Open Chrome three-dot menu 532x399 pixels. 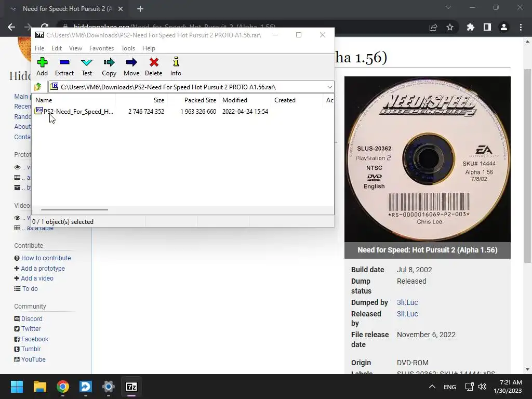point(521,27)
